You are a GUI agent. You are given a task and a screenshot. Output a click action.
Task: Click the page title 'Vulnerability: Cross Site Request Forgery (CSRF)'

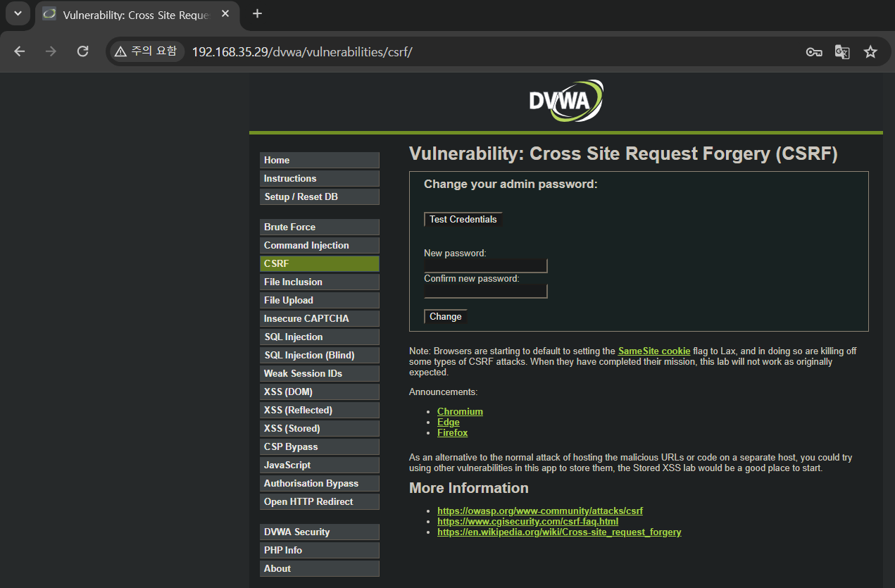[623, 154]
